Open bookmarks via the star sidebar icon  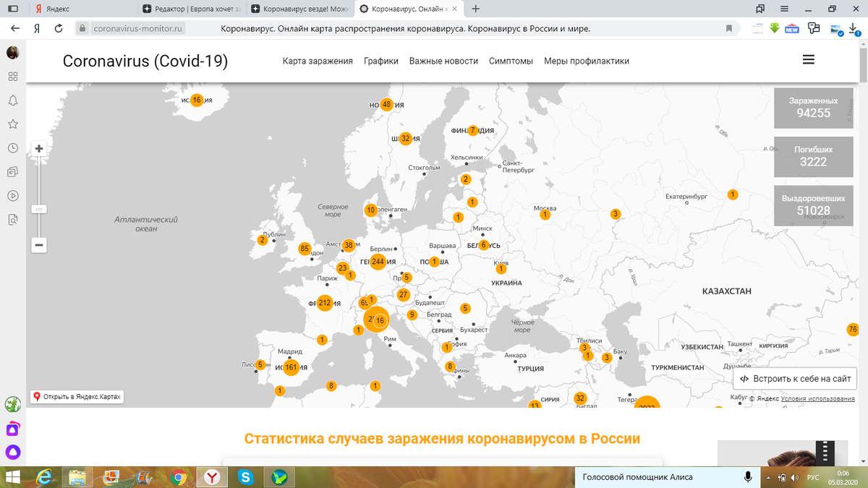click(12, 124)
